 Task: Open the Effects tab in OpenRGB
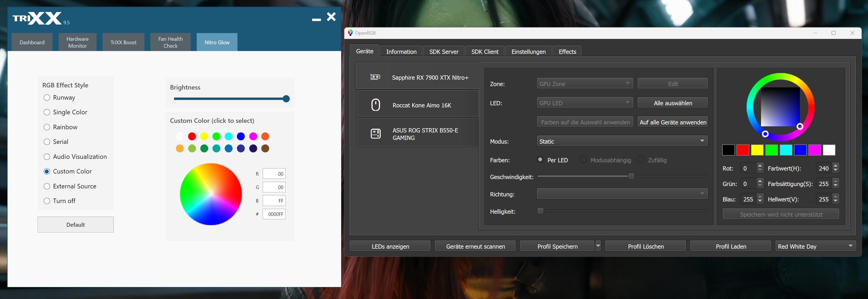coord(567,51)
